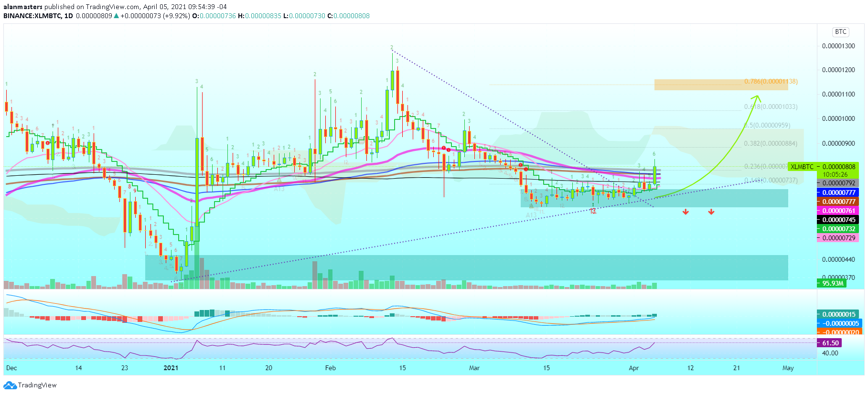Click the +0.00000073 (+9.92%) change value

155,16
